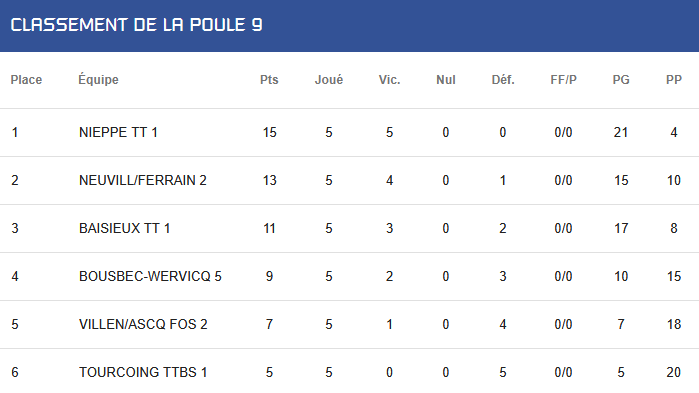
Task: Click the Vic. column header
Action: tap(390, 80)
